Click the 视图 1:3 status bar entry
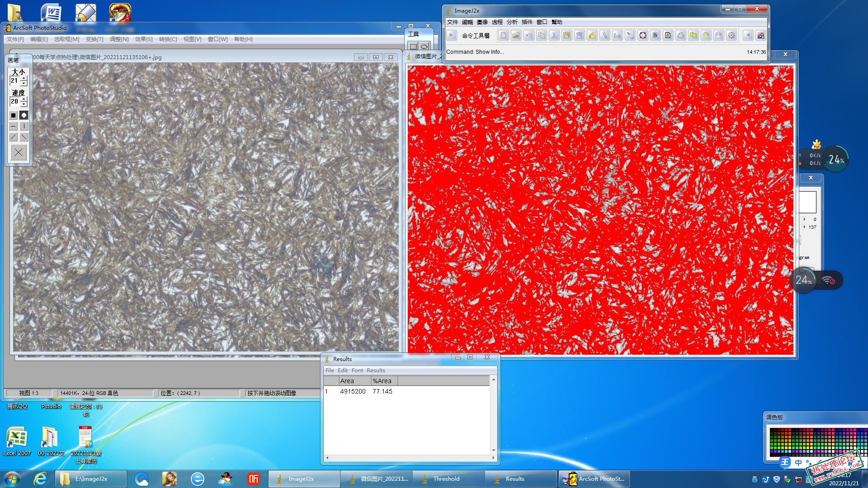The width and height of the screenshot is (868, 488). click(29, 393)
